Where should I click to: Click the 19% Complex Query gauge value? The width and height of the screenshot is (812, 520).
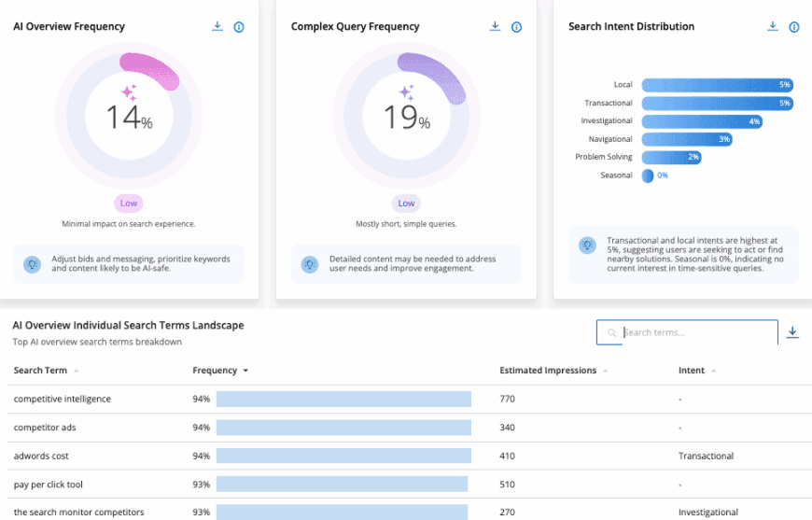point(407,117)
